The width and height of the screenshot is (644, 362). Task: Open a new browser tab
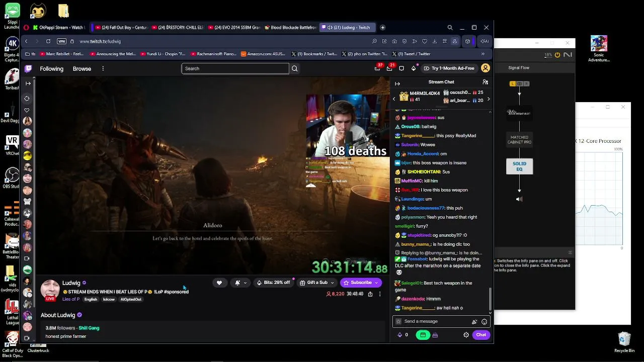pos(382,28)
